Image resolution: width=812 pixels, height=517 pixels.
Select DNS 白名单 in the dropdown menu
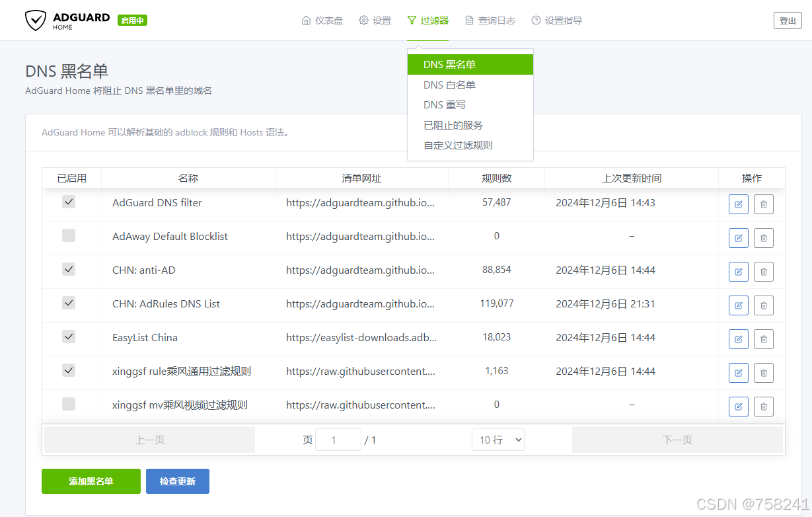(470, 85)
